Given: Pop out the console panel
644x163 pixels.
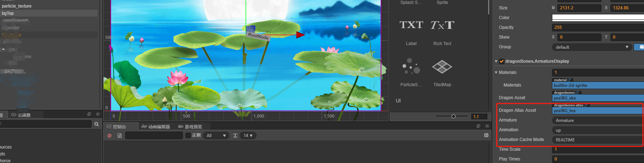Looking at the screenshot, I should point(478,126).
